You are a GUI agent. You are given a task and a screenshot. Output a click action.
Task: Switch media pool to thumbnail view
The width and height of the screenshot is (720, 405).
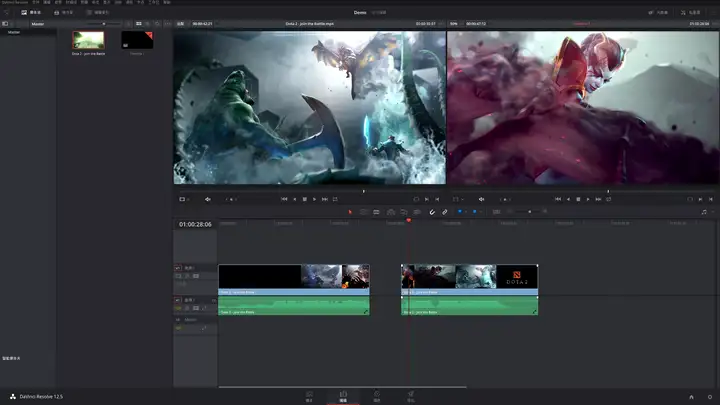click(139, 24)
